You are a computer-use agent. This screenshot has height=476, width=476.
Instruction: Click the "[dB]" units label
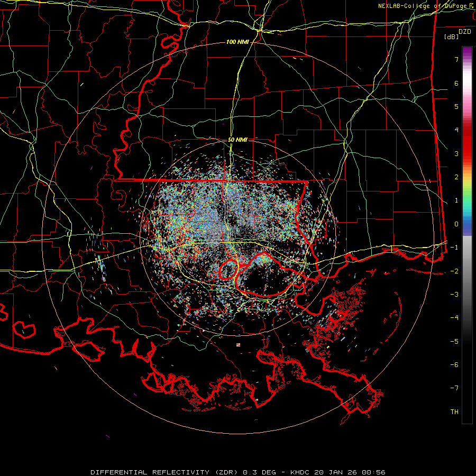[x=452, y=36]
